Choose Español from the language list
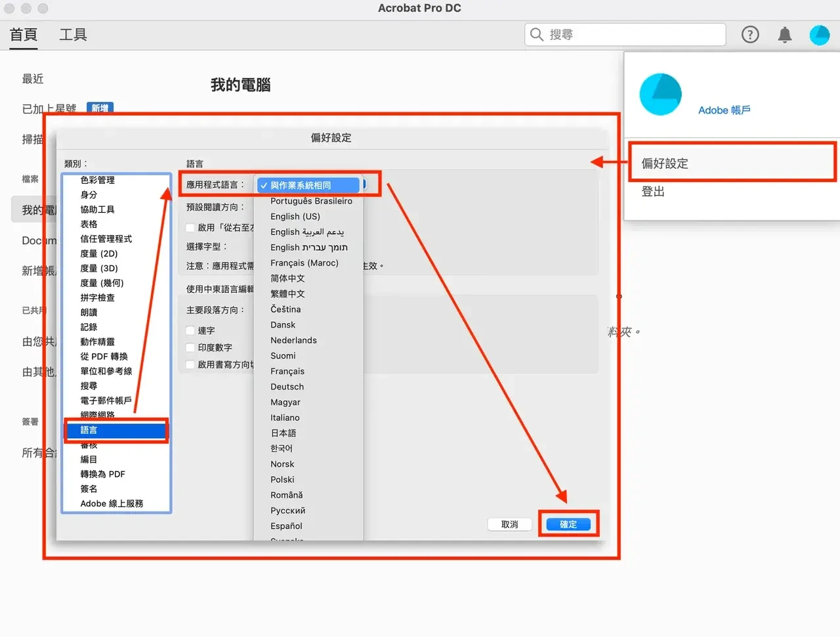 coord(286,526)
